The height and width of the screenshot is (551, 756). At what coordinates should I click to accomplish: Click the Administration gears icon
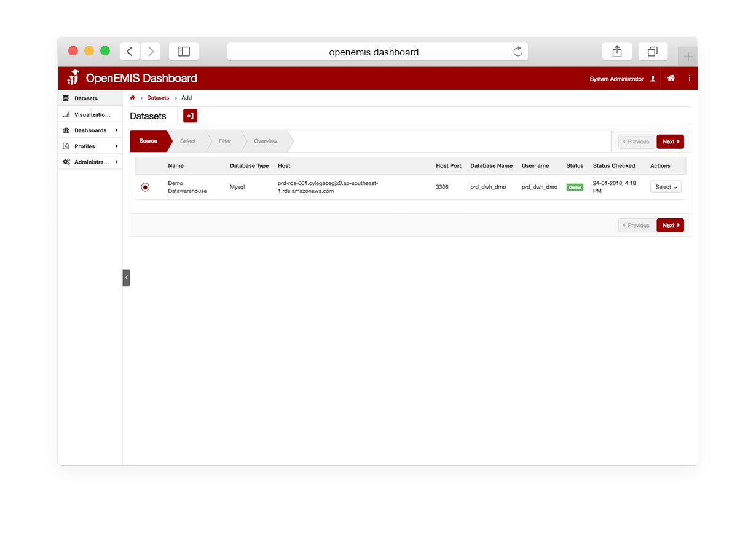pos(66,162)
